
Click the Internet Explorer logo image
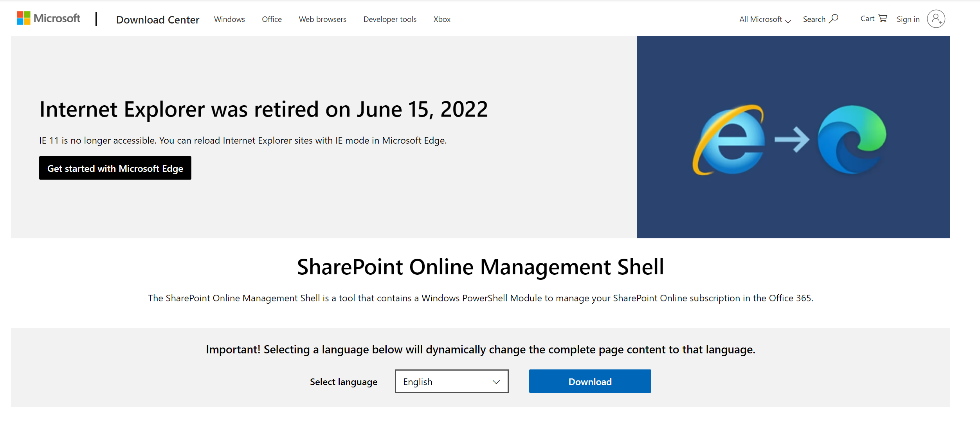coord(728,140)
